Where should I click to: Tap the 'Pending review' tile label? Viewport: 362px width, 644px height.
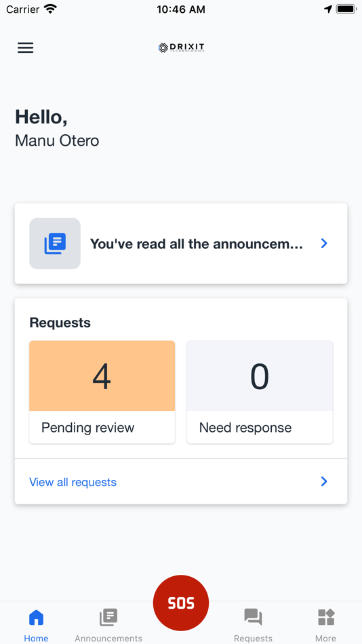(88, 428)
